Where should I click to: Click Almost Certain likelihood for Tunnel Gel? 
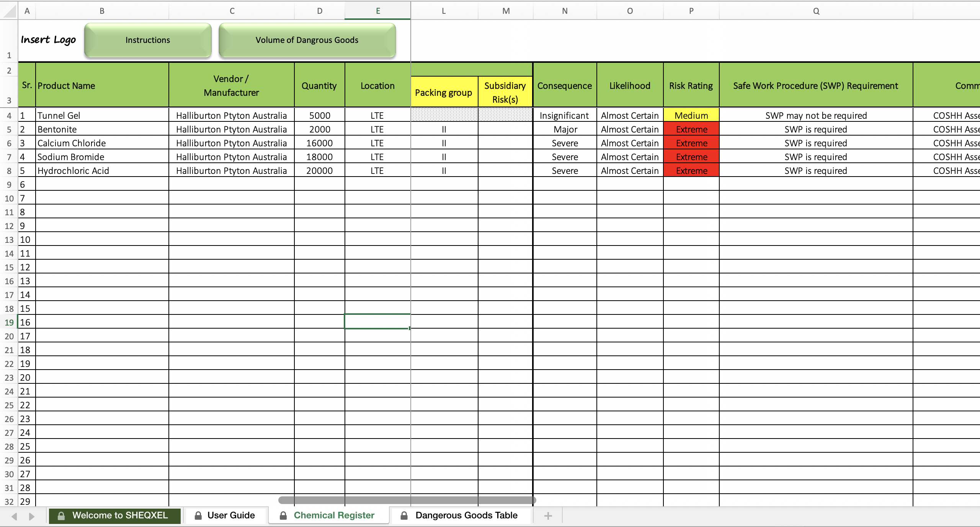click(x=630, y=116)
